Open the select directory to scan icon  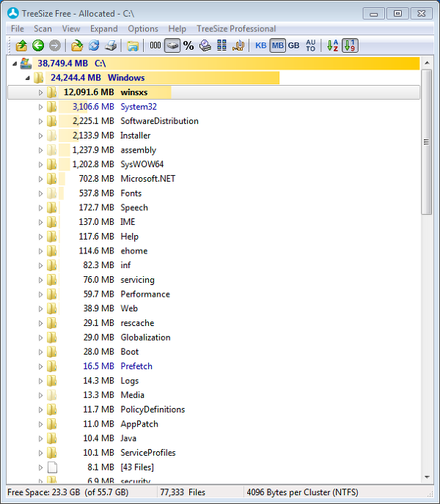(76, 45)
